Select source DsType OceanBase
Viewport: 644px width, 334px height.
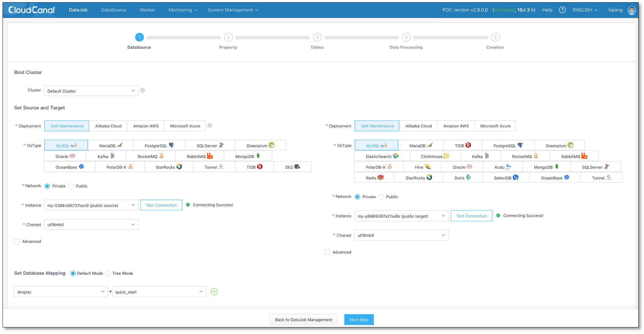70,167
